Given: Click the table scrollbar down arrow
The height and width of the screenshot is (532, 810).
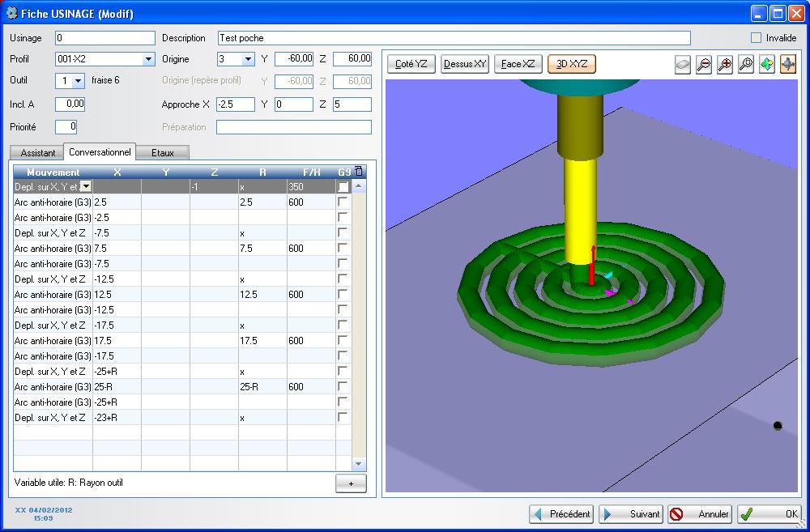Looking at the screenshot, I should click(x=359, y=464).
